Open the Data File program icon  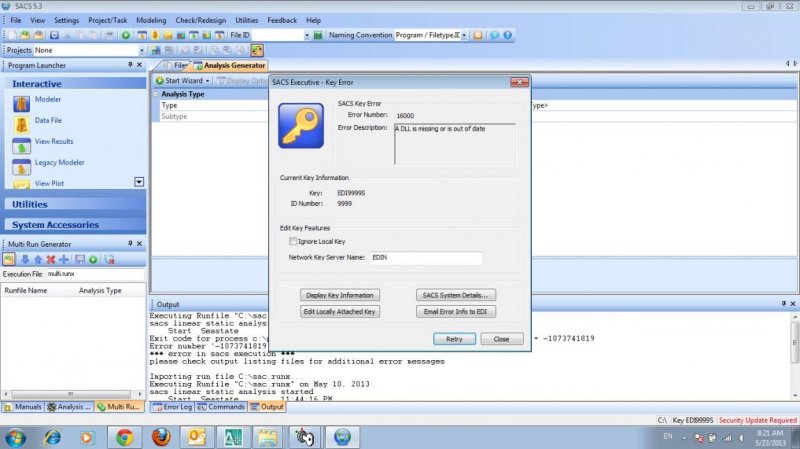[21, 124]
